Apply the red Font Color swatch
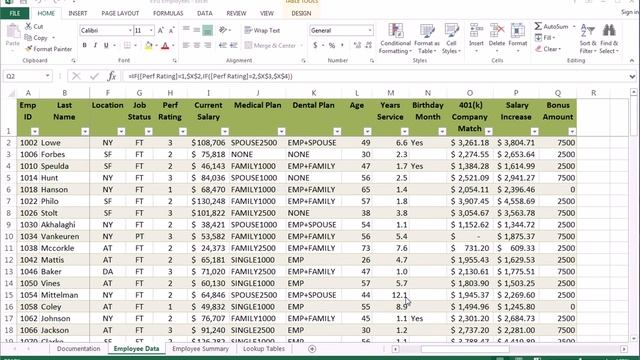The height and width of the screenshot is (360, 640). pyautogui.click(x=165, y=45)
